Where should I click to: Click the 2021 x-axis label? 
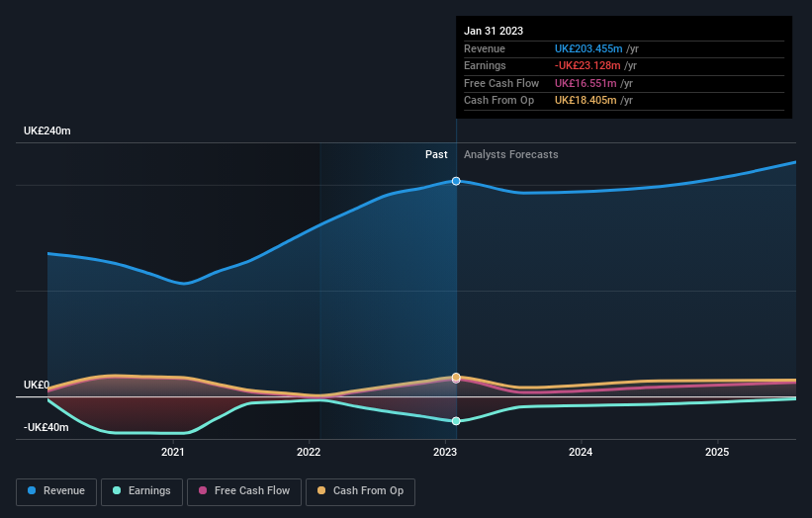(x=172, y=453)
